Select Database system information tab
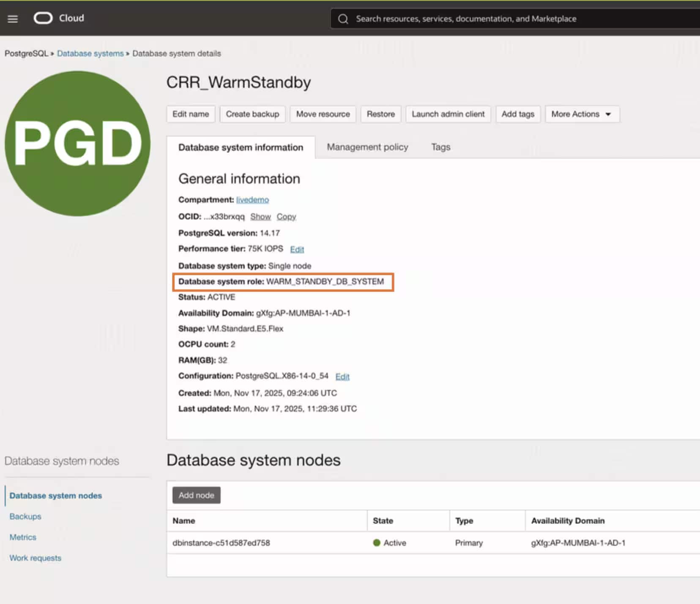700x604 pixels. (x=241, y=147)
